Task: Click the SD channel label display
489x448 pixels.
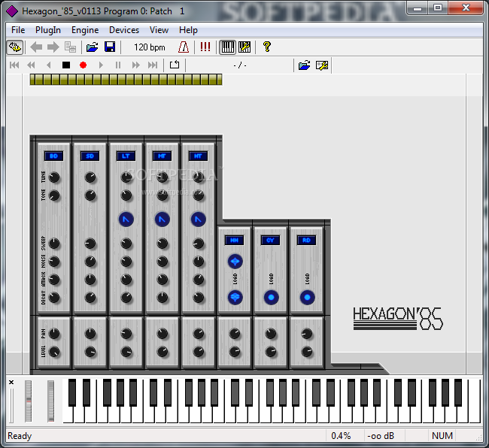Action: (90, 156)
